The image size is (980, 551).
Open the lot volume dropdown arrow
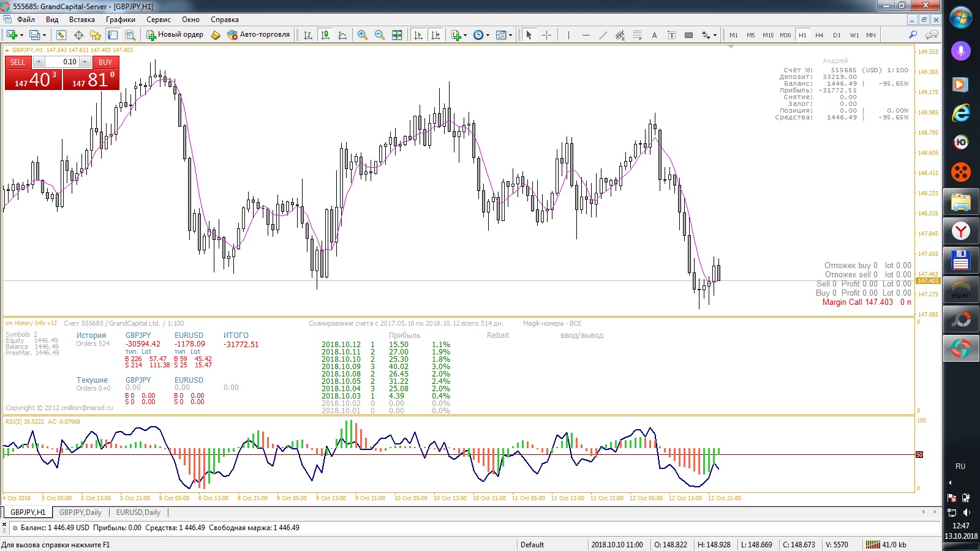[x=39, y=62]
